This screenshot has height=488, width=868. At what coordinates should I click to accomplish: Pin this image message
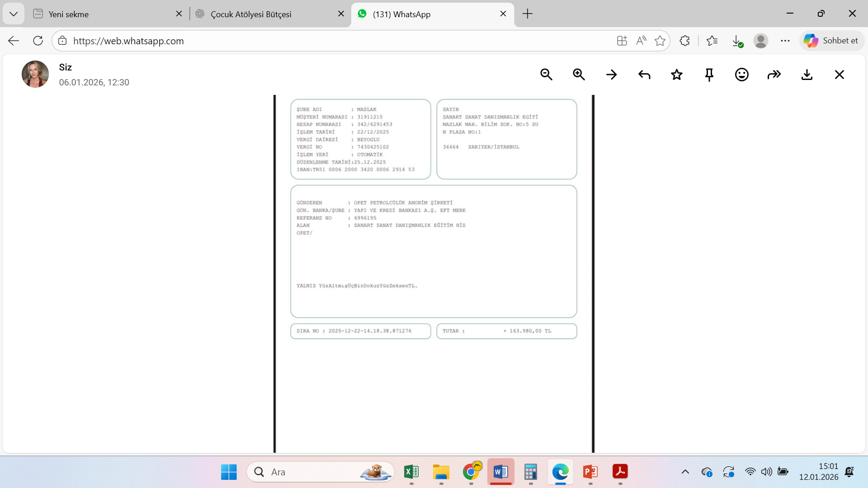(x=709, y=75)
